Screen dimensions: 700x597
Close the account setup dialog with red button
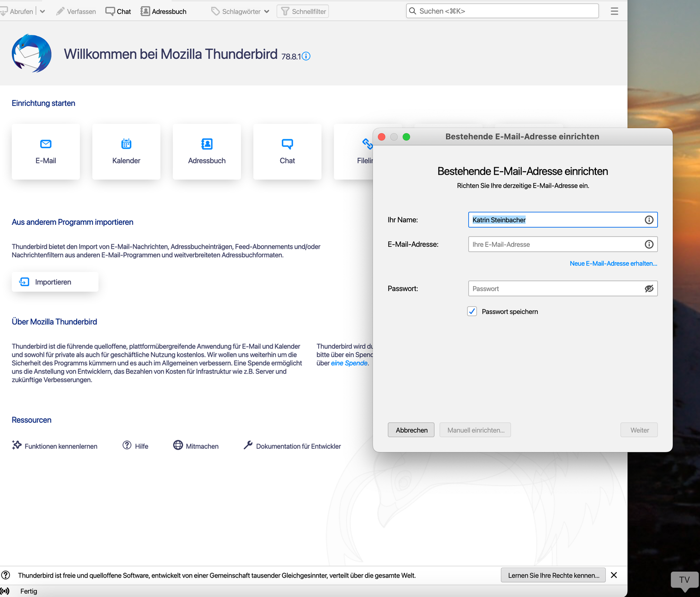click(x=382, y=137)
